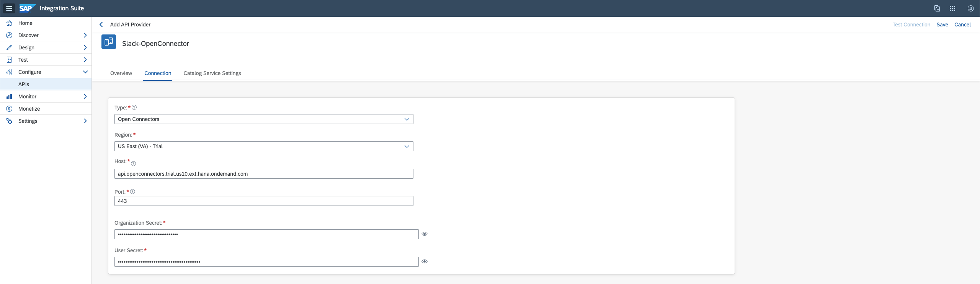This screenshot has width=980, height=284.
Task: Expand the Discover sidebar section
Action: [x=85, y=35]
